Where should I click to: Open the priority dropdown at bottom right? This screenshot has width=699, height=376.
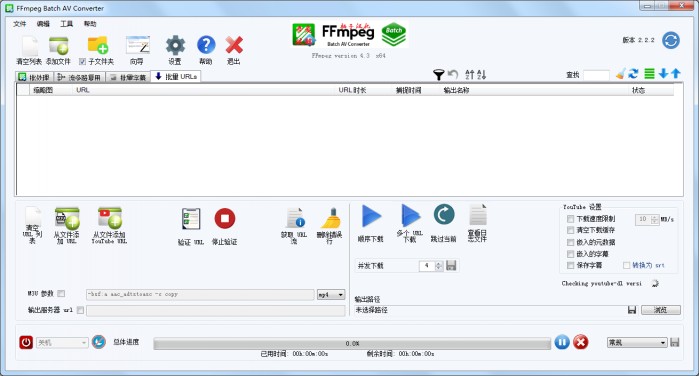click(x=637, y=343)
